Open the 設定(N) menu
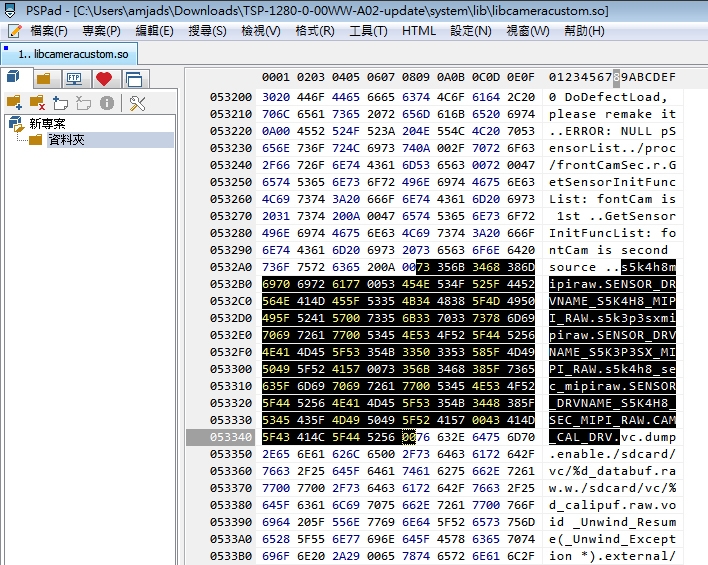The image size is (708, 565). [470, 31]
